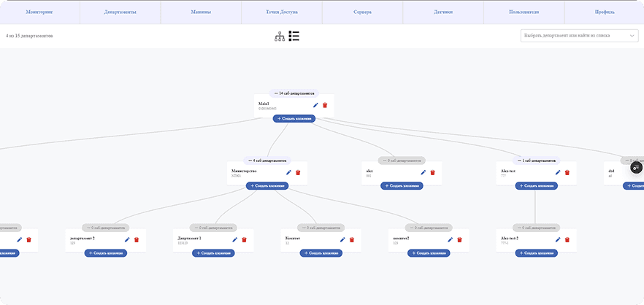
Task: Collapse the 14 sub-departments badge on Main3
Action: click(294, 93)
